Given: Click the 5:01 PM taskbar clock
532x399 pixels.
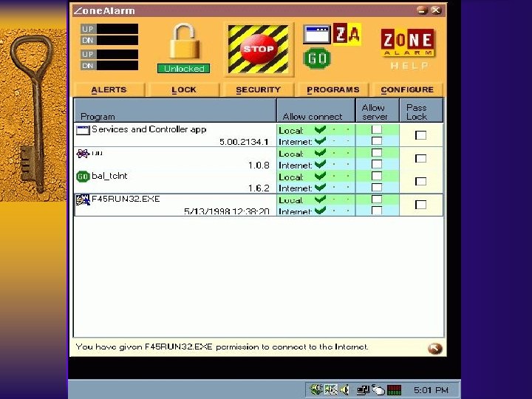Looking at the screenshot, I should (431, 390).
